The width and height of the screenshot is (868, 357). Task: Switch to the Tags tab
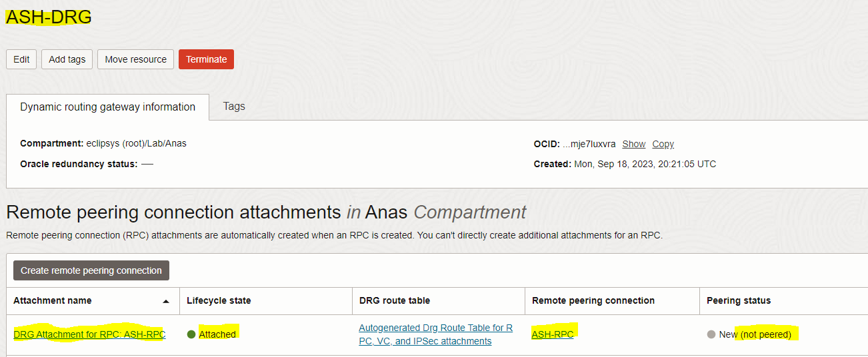[234, 106]
